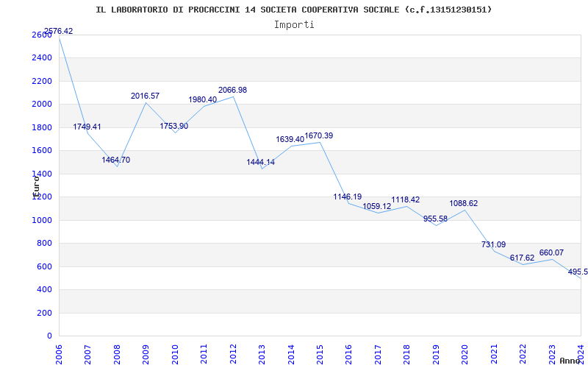The height and width of the screenshot is (368, 588).
Task: Select the 1444.14 data label
Action: coord(260,162)
